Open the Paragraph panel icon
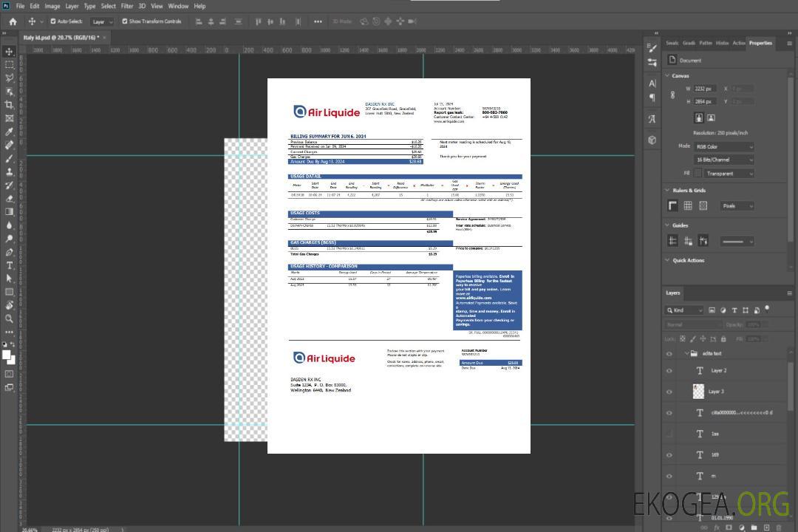Screen dimensions: 798x532 point(652,98)
